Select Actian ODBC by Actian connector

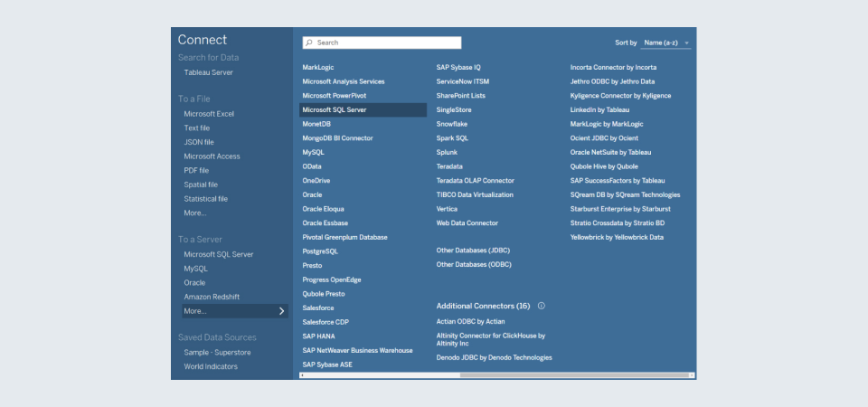point(470,322)
